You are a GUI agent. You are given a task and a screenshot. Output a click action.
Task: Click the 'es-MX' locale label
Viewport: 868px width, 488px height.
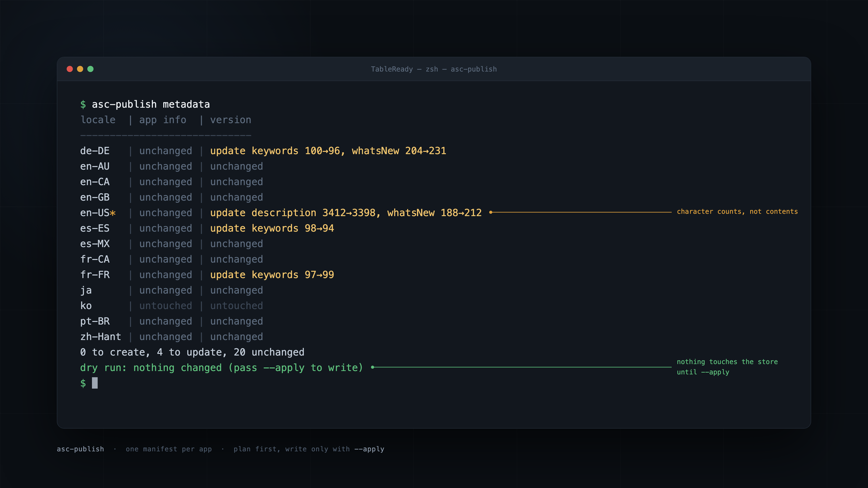pos(95,244)
